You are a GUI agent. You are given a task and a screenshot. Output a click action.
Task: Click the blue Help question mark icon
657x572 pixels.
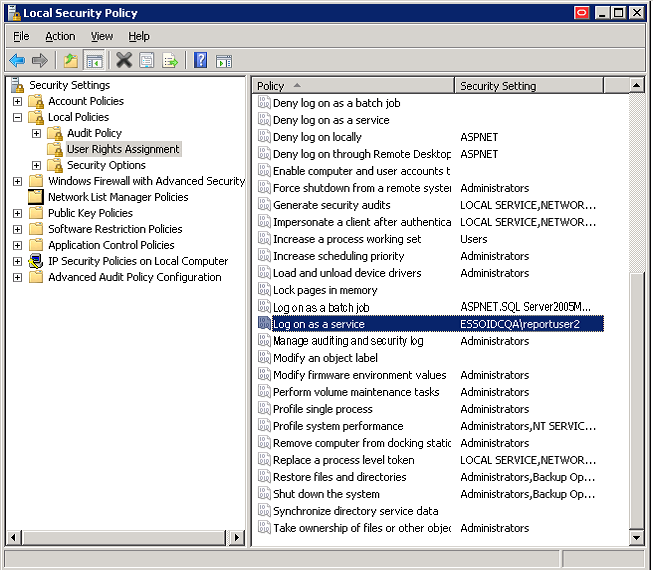tap(201, 60)
